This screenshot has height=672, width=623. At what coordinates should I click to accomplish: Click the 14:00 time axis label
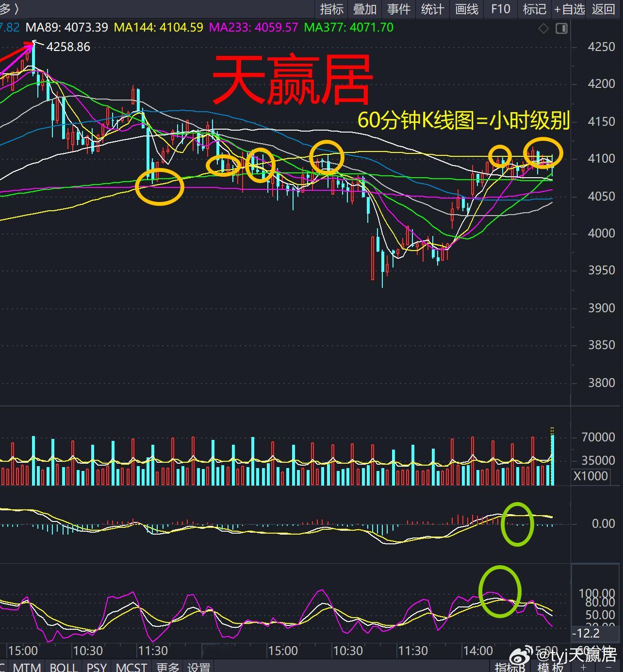click(477, 650)
